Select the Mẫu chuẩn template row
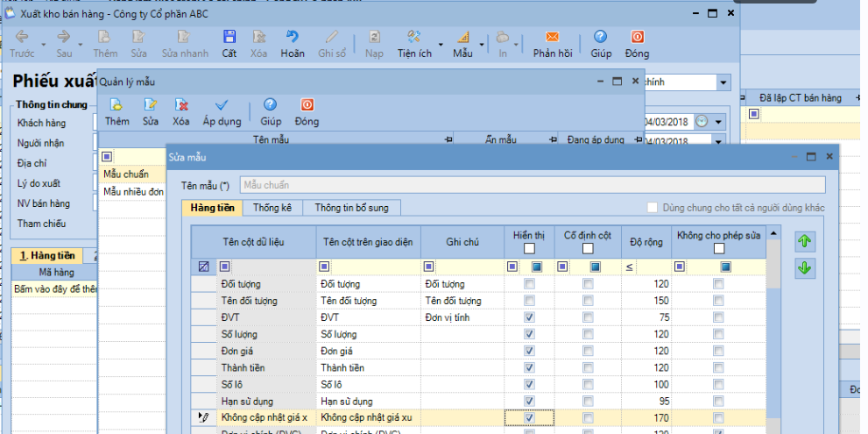 click(132, 174)
